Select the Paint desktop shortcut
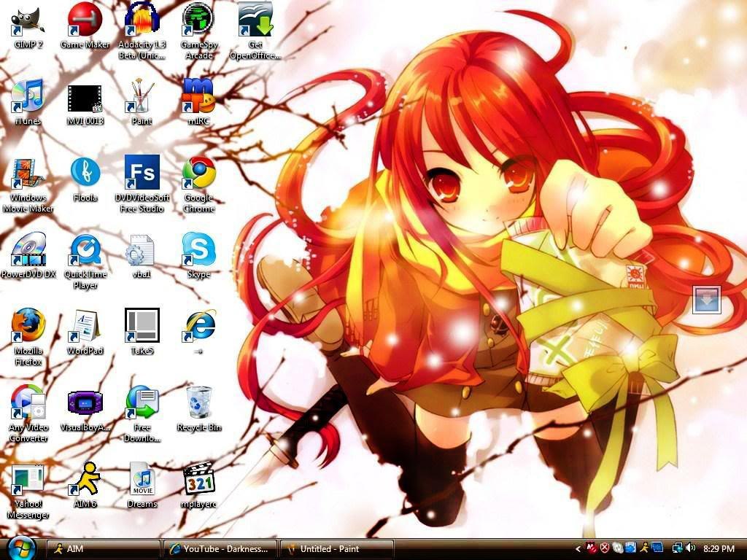 click(x=142, y=102)
